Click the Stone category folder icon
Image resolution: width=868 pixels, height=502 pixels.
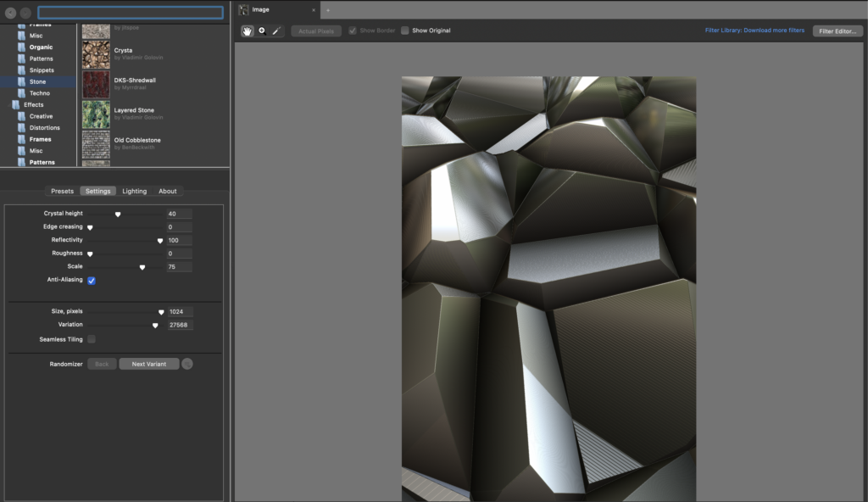click(21, 81)
